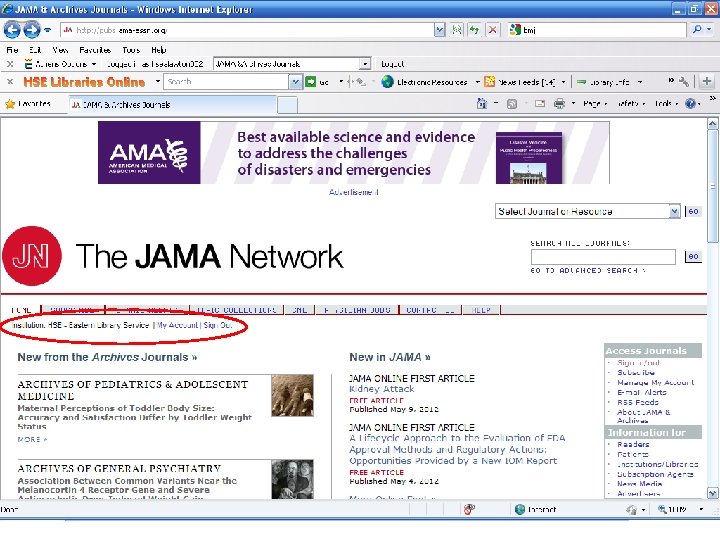Click the Sign Out link
Image resolution: width=720 pixels, height=540 pixels.
218,325
